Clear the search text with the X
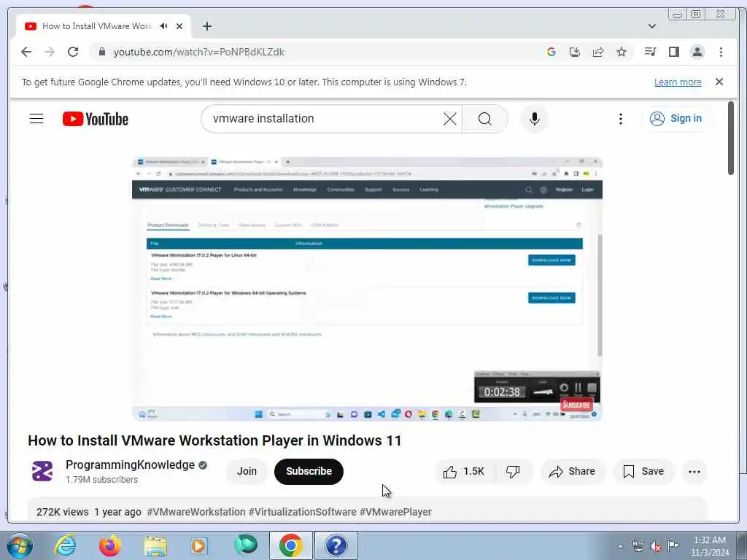 tap(449, 119)
